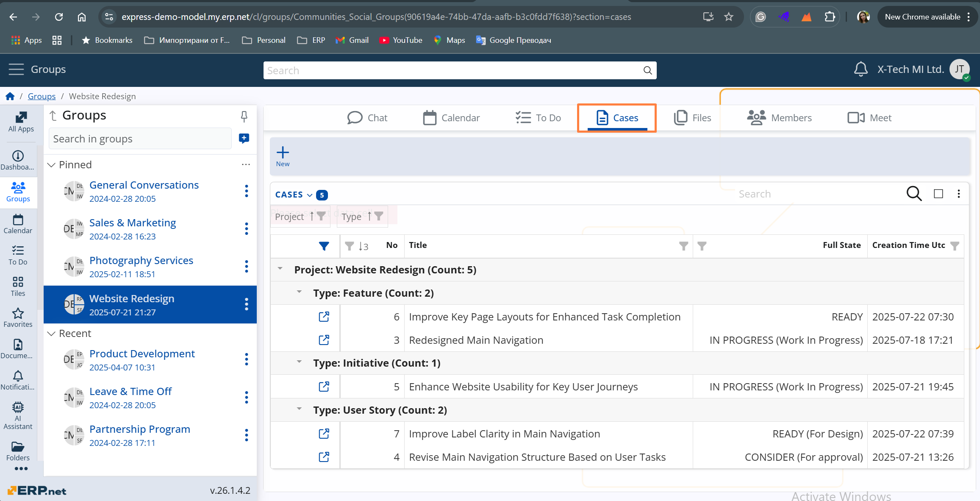Screen dimensions: 980x501
Task: Click the Search in groups field
Action: [x=140, y=139]
